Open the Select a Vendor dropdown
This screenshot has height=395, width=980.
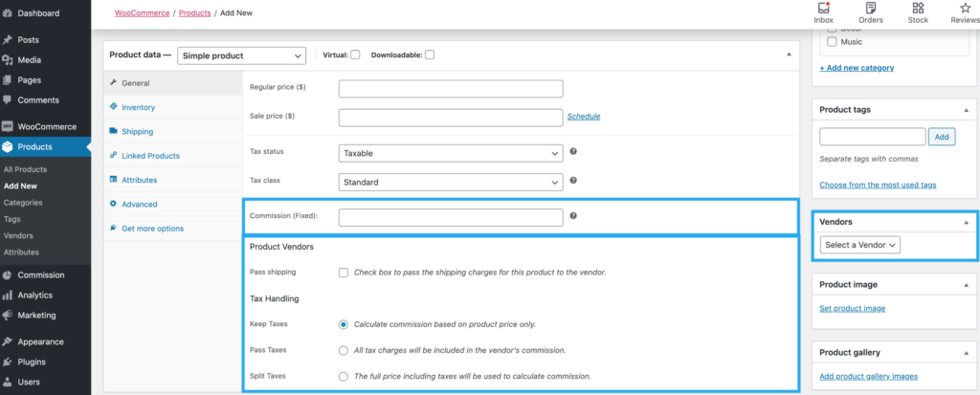[x=860, y=245]
